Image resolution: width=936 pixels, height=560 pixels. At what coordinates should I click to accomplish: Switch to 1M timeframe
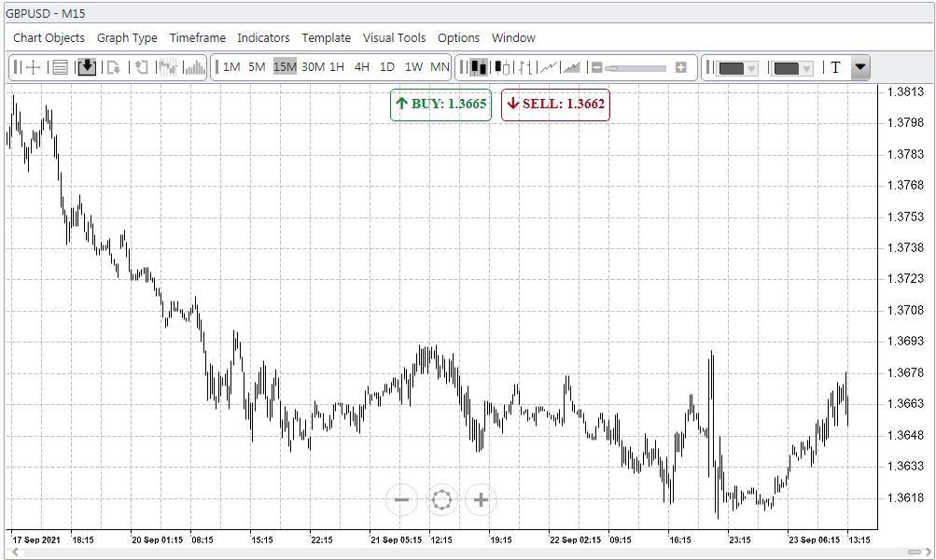click(231, 67)
